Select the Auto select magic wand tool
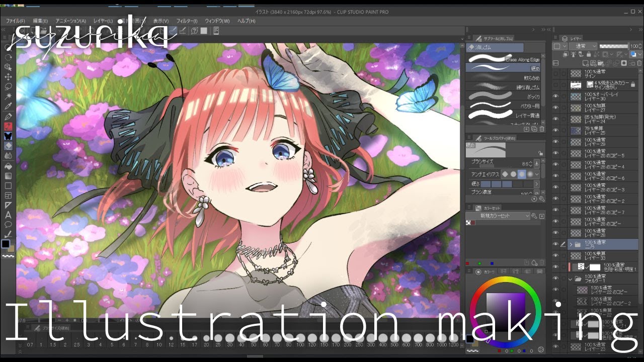The height and width of the screenshot is (362, 644). pos(8,96)
